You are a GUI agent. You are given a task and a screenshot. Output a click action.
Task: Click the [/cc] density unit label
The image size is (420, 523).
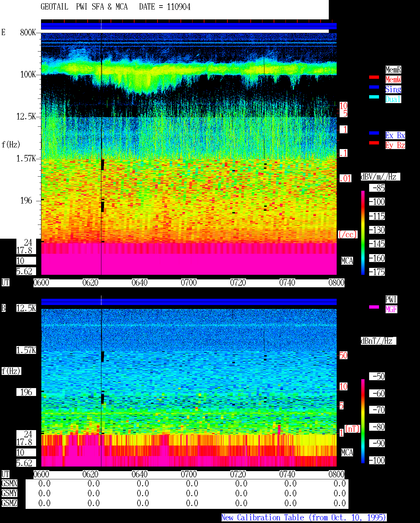347,235
